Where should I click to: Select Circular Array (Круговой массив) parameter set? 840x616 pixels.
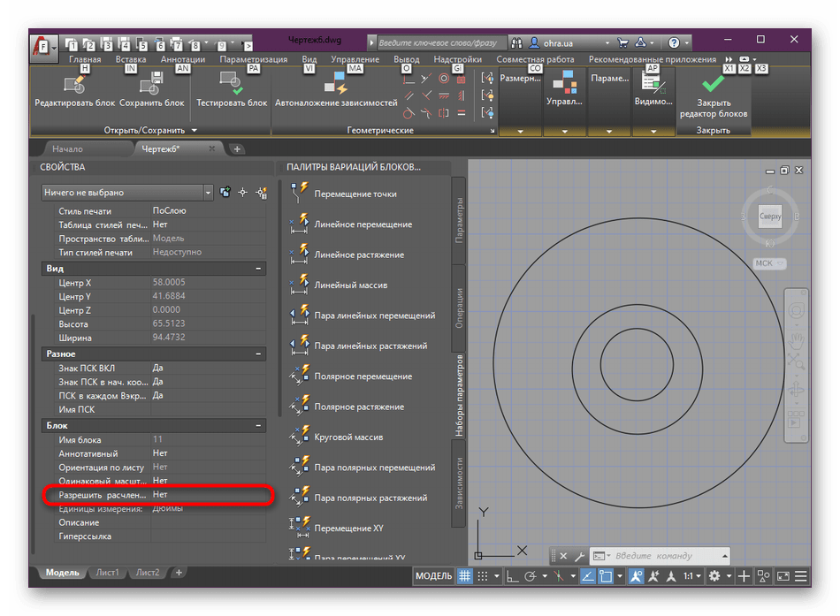[x=348, y=437]
